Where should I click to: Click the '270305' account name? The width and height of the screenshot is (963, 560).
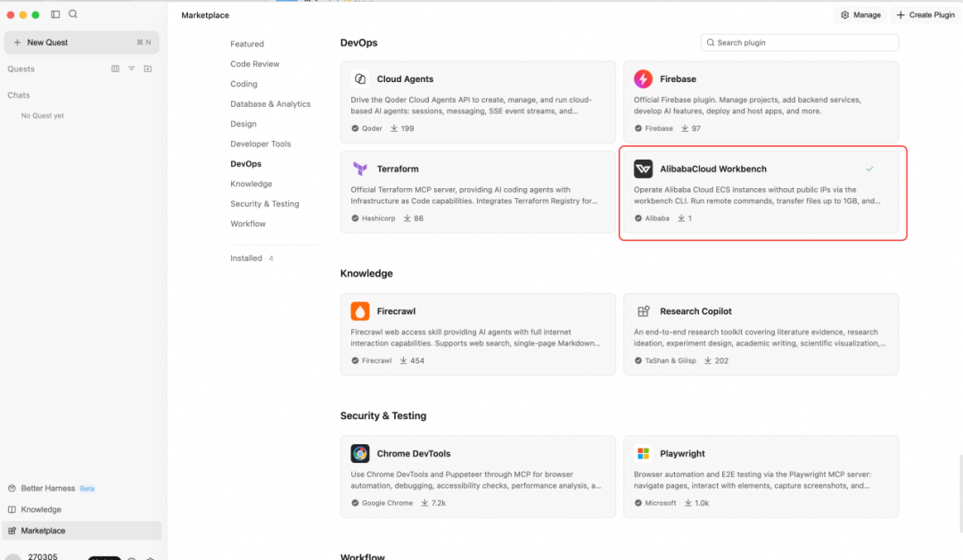[x=43, y=556]
